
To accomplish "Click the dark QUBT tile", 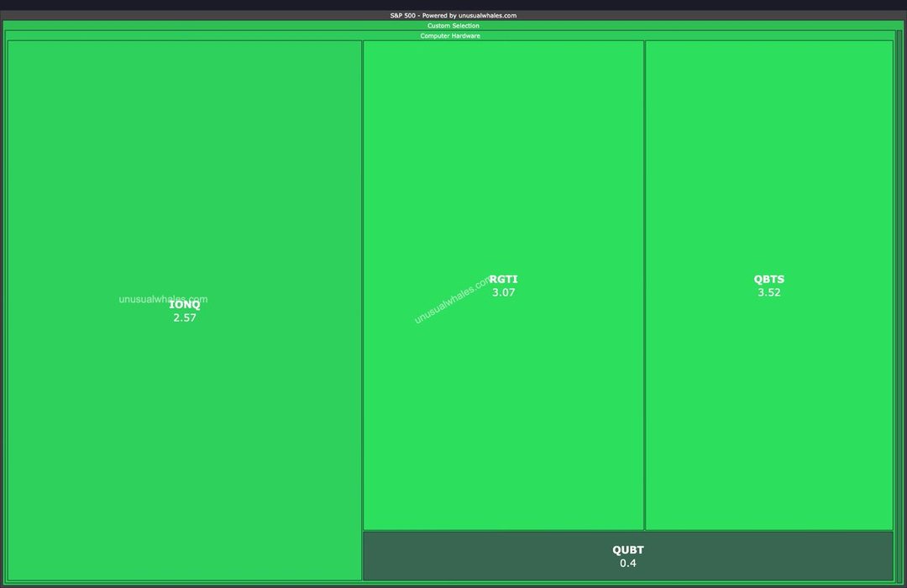I will point(627,555).
